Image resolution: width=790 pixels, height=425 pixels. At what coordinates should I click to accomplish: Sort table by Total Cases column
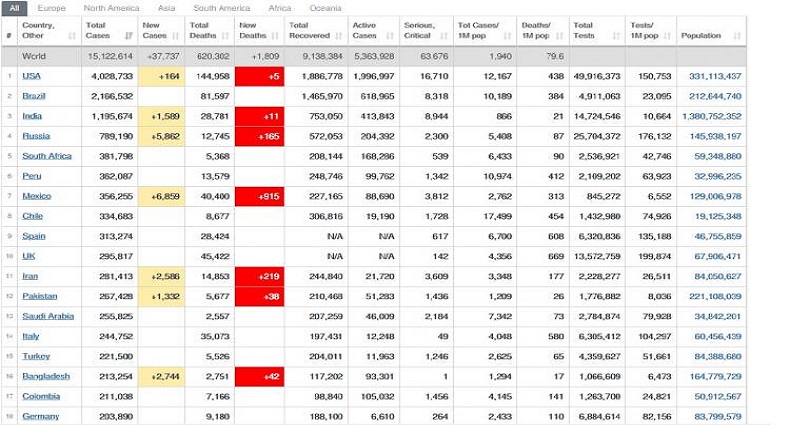point(106,30)
